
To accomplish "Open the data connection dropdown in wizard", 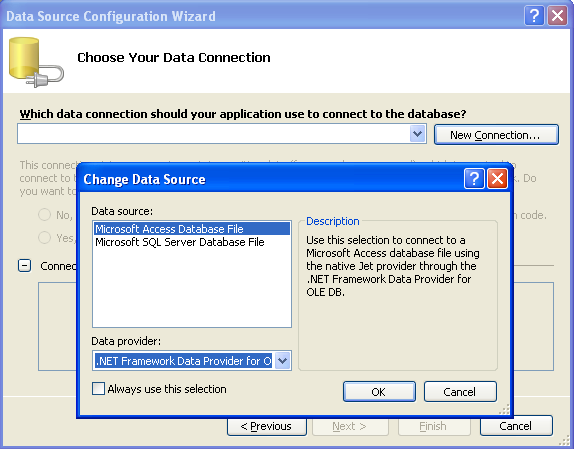I will pos(417,134).
